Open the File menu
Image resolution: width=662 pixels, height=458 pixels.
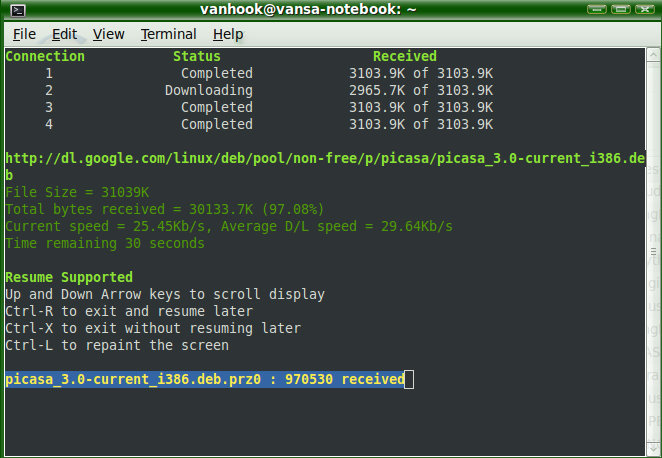[x=24, y=34]
